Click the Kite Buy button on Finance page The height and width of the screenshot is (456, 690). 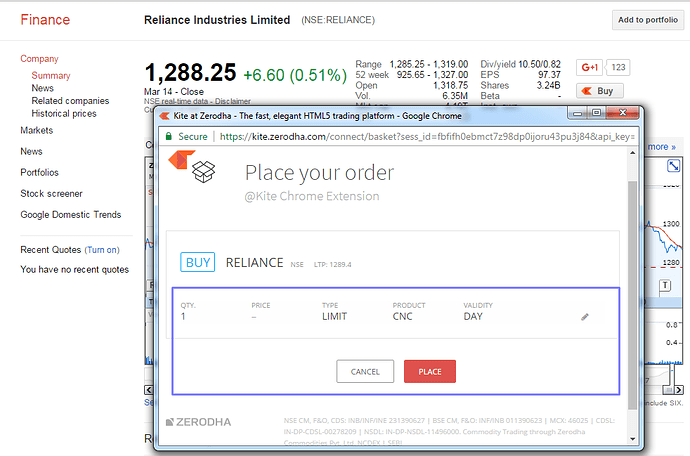[x=600, y=91]
